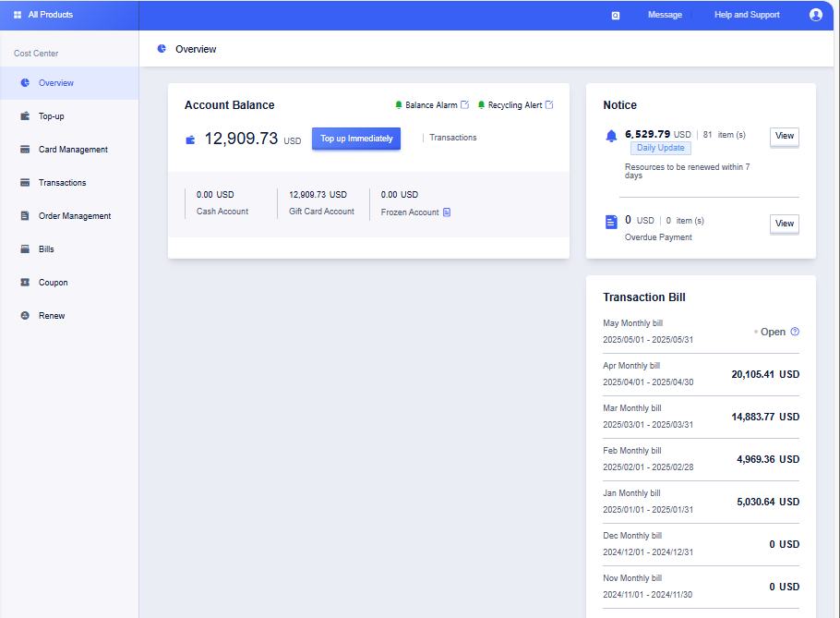Click All Products label in header
This screenshot has width=840, height=618.
tap(51, 15)
